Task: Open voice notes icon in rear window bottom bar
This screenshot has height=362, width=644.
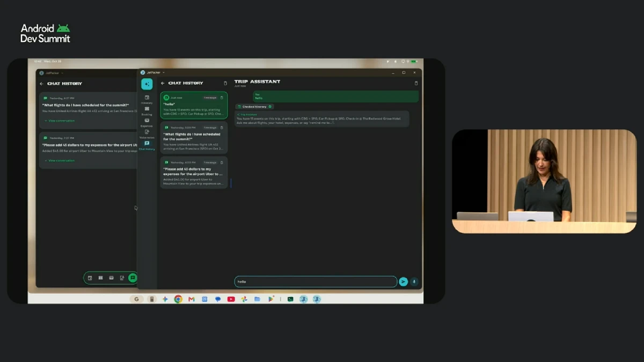Action: click(122, 278)
